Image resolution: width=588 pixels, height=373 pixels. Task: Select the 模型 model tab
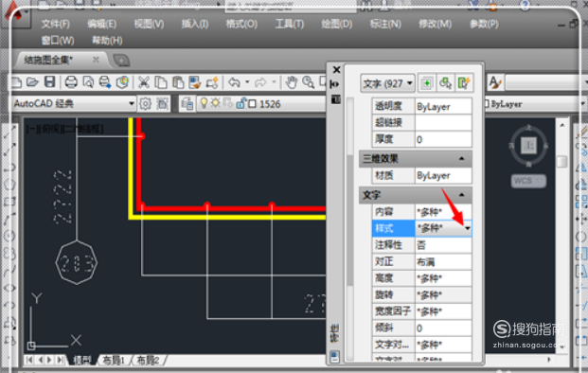coord(82,361)
